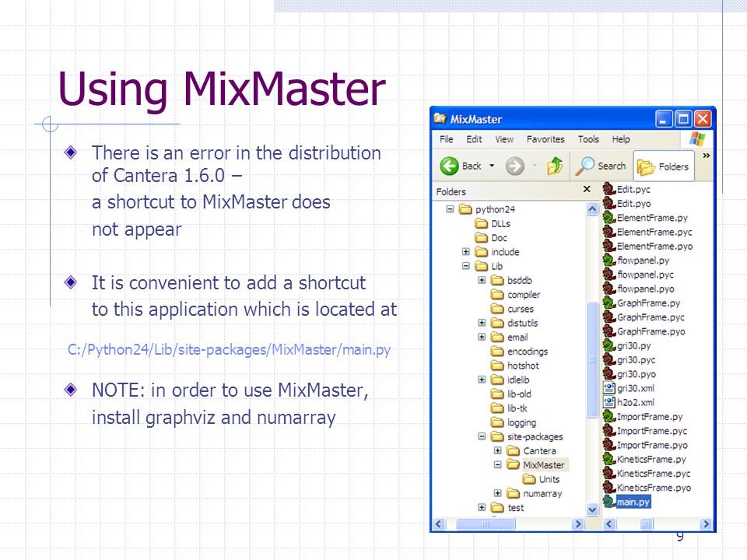Click the GraphFrame.pyo file icon
The height and width of the screenshot is (560, 747).
[609, 331]
